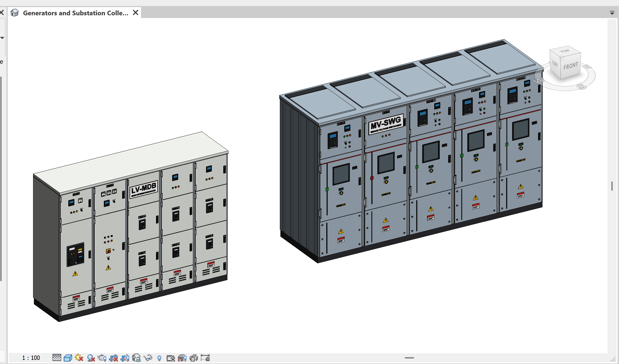Viewport: 619px width, 364px height.
Task: Toggle Shadows in the view
Action: pos(91,358)
